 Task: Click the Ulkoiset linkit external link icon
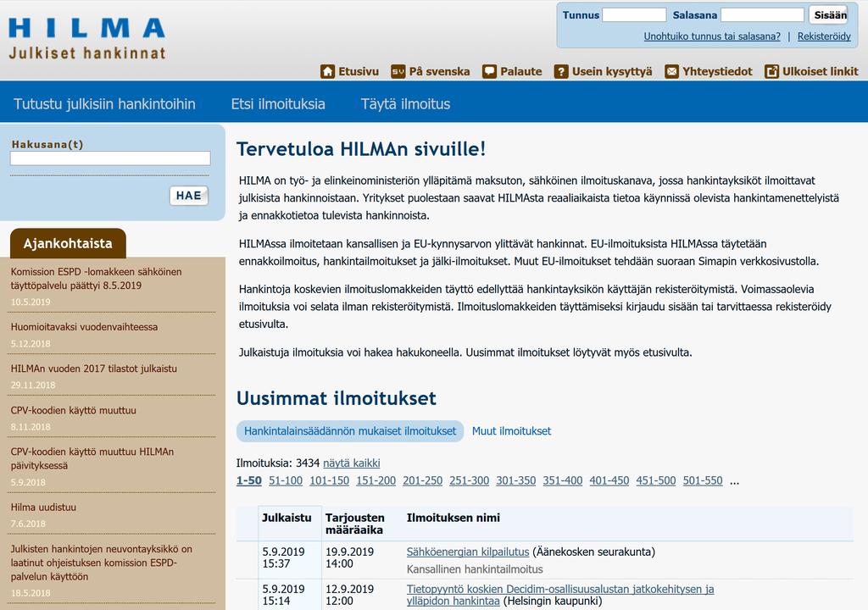point(771,71)
